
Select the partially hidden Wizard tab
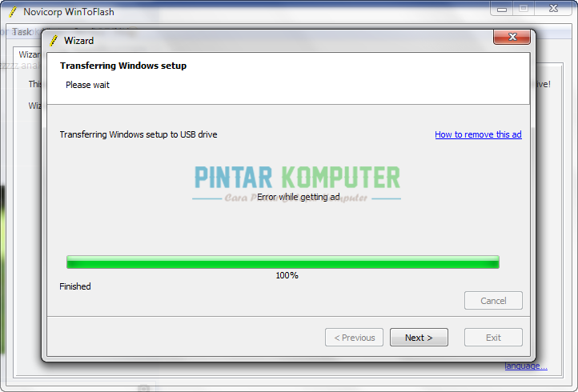coord(30,54)
